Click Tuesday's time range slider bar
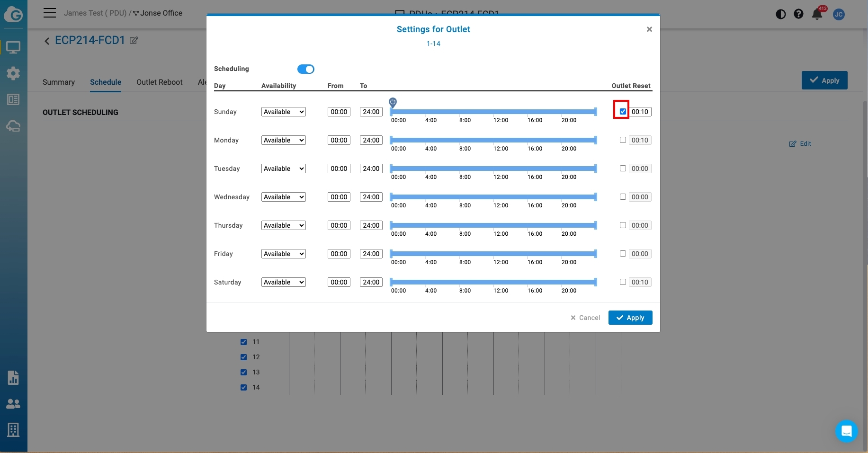The height and width of the screenshot is (453, 868). tap(492, 169)
